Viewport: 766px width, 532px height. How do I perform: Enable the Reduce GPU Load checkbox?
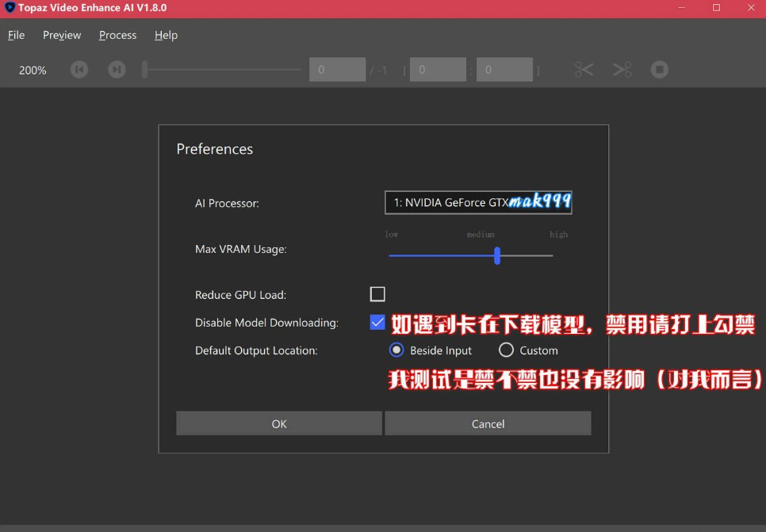point(377,294)
